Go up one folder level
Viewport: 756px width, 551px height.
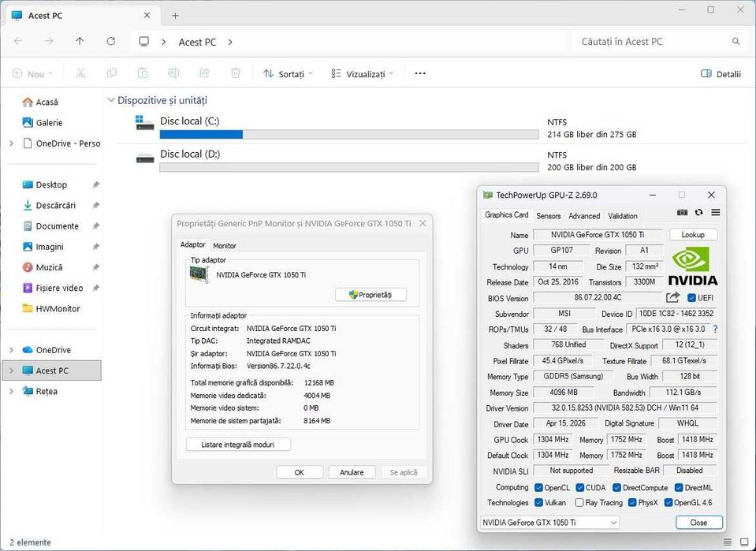click(x=80, y=42)
